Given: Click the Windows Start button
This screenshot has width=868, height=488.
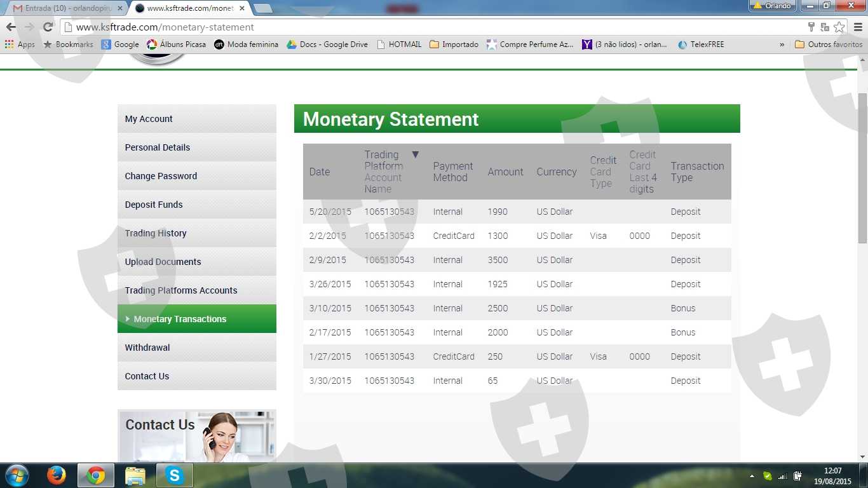Looking at the screenshot, I should tap(17, 475).
